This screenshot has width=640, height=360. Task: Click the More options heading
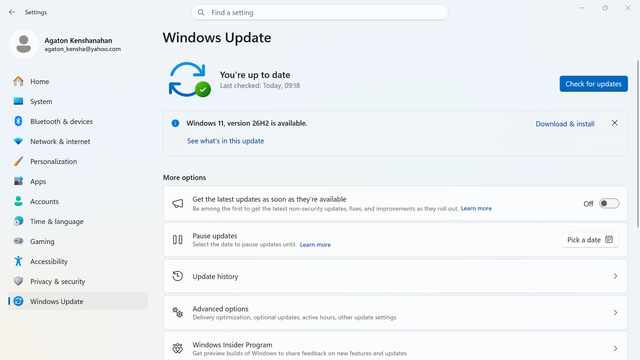pos(184,178)
